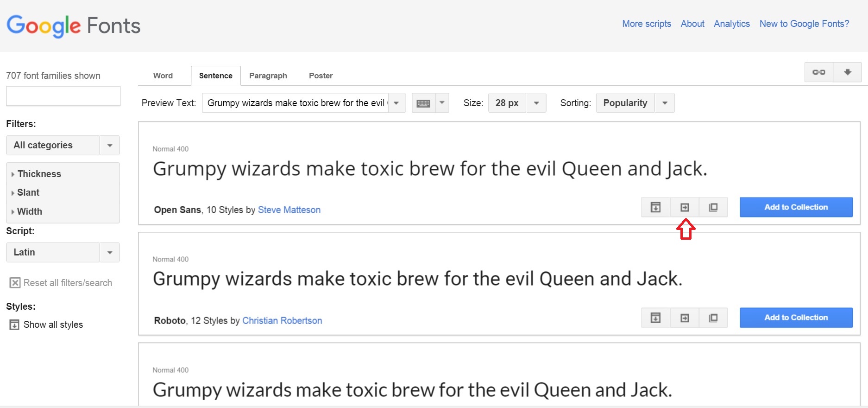This screenshot has height=408, width=868.
Task: Click Roboto quick-use arrow icon
Action: pyautogui.click(x=685, y=318)
